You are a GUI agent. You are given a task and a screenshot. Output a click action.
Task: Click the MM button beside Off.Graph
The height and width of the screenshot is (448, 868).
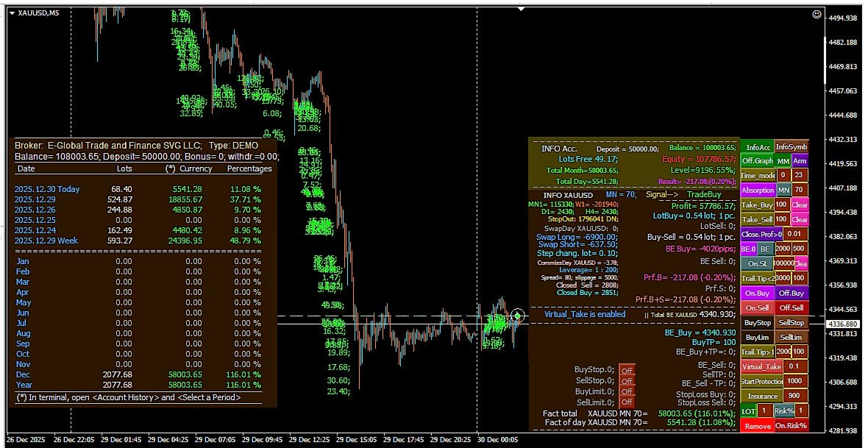point(783,161)
